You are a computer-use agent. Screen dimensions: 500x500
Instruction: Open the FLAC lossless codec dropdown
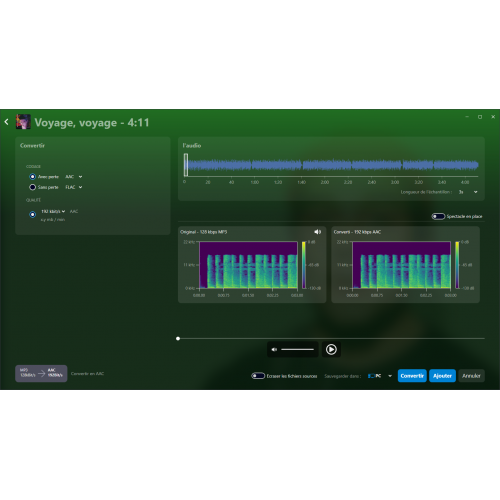click(74, 187)
